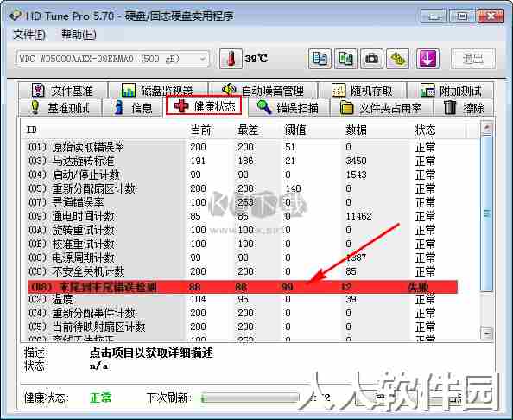Switch to the 基准测试 tab
513x420 pixels.
click(x=60, y=108)
